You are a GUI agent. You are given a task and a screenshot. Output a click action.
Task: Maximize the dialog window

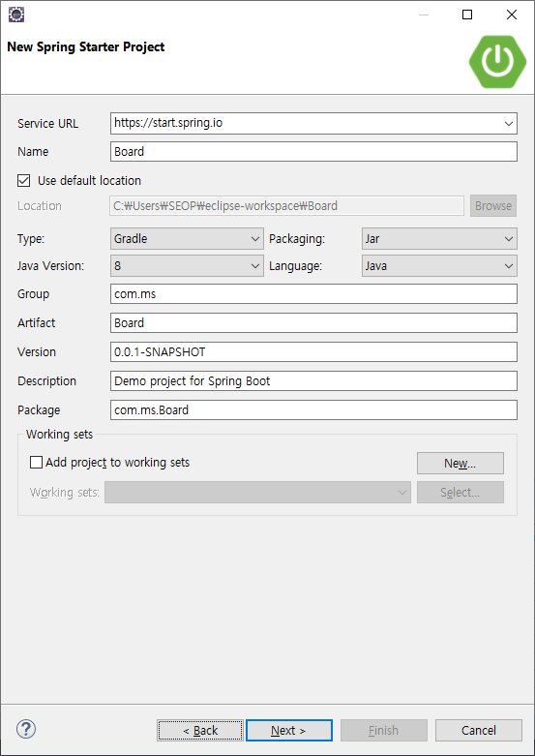467,15
